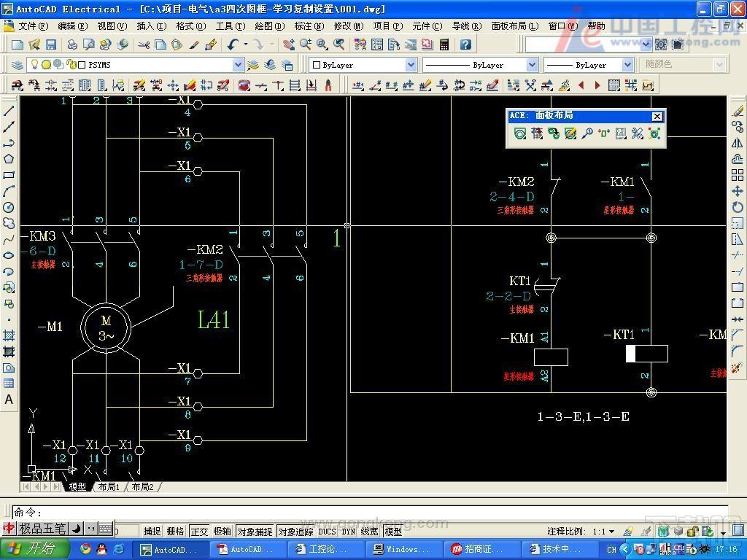Click the Cut scissors icon
This screenshot has height=560, width=747.
click(144, 44)
